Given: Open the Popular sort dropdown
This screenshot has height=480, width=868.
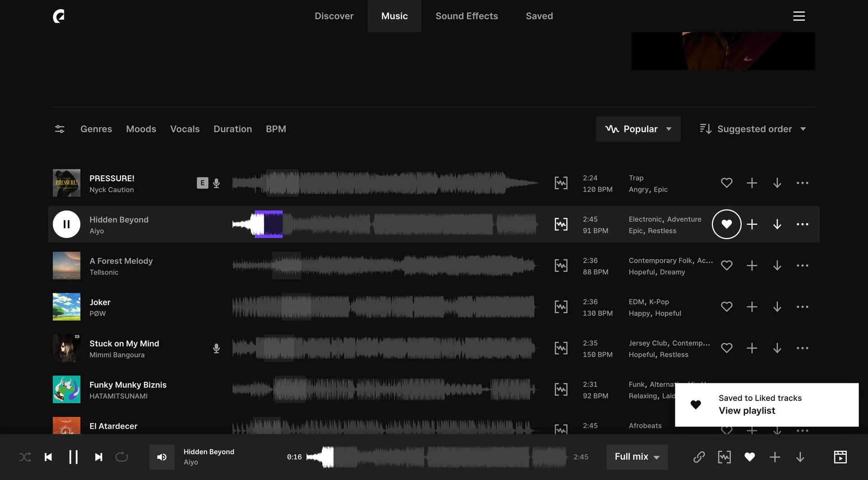Looking at the screenshot, I should coord(638,129).
